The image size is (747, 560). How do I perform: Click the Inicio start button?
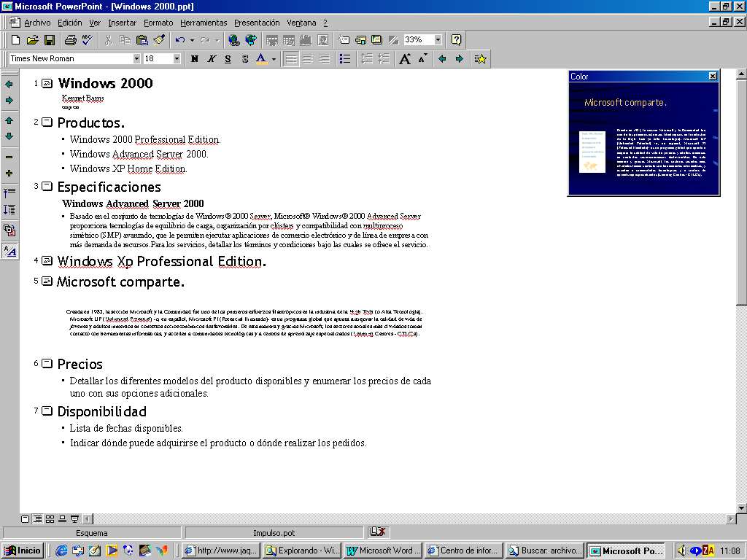click(x=23, y=551)
